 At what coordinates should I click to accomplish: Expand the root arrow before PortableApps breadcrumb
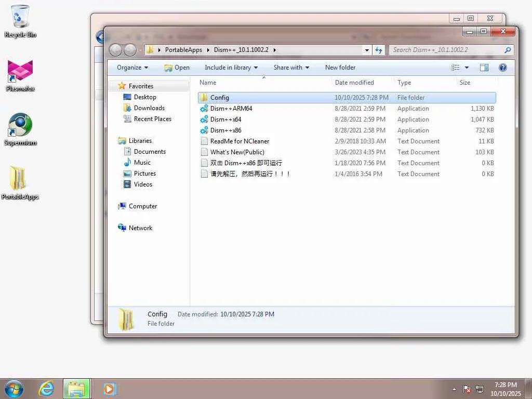[159, 50]
